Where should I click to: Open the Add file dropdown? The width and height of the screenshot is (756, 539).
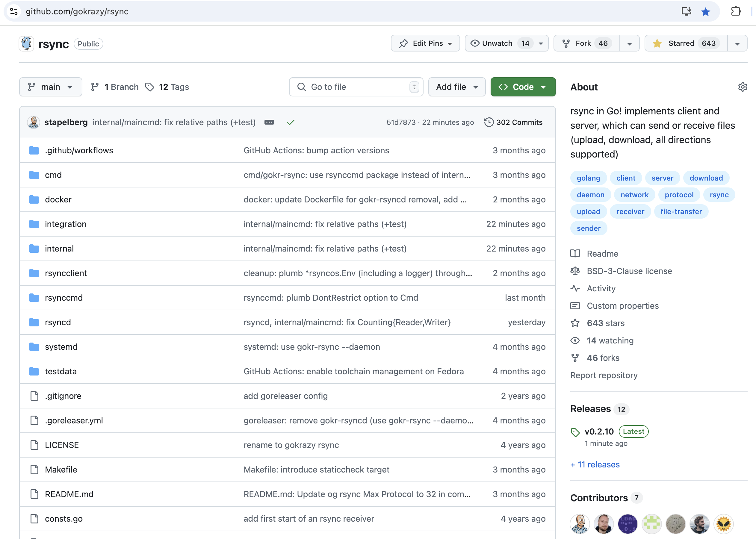click(x=457, y=87)
